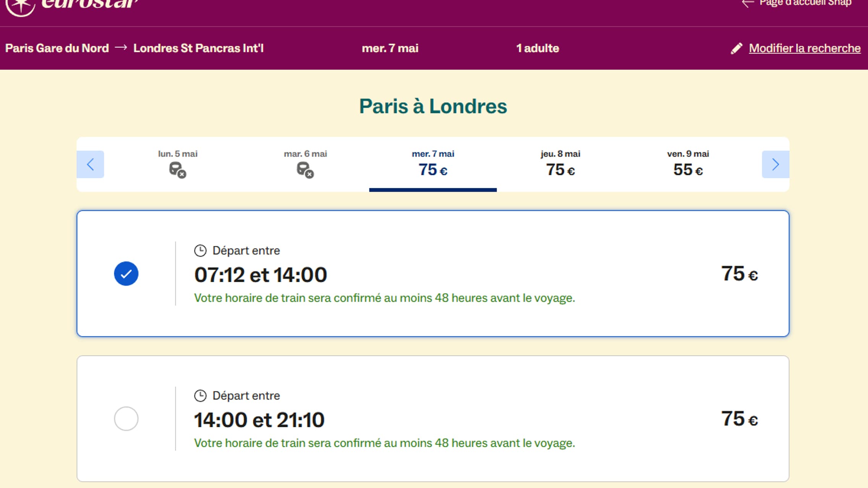Click the clock icon in the second departure option
Screen dimensions: 868x488
click(200, 396)
